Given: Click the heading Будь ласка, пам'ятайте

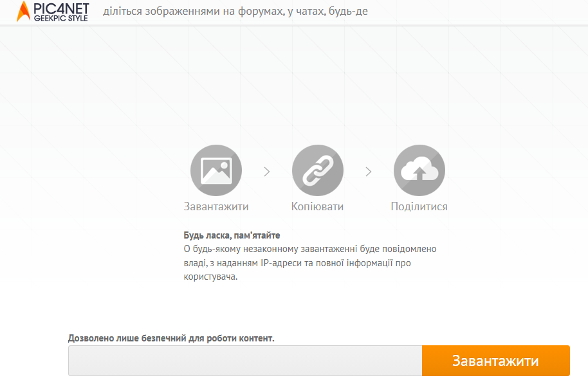Looking at the screenshot, I should coord(232,235).
